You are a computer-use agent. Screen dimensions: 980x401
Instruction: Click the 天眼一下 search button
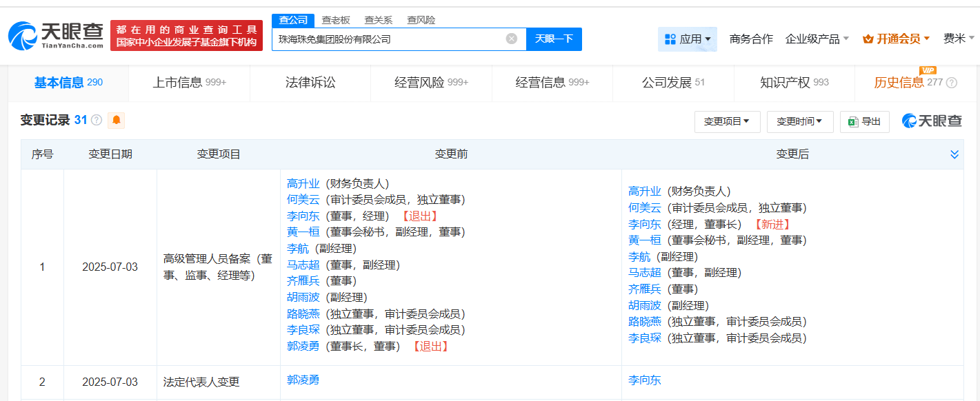point(554,39)
